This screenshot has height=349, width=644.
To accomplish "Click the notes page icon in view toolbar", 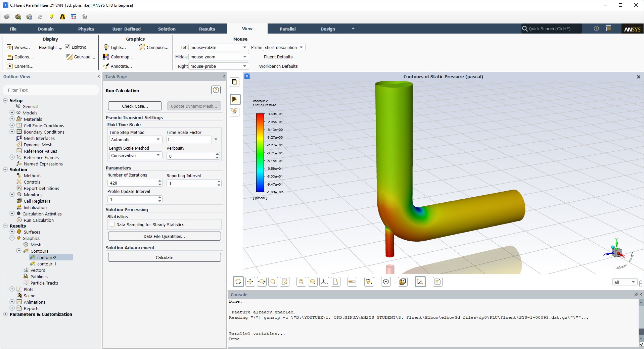I will click(438, 282).
